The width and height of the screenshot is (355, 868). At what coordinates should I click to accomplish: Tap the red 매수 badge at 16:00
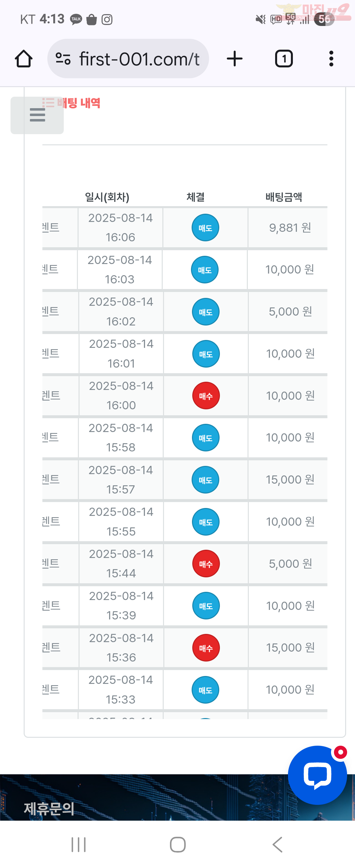206,396
